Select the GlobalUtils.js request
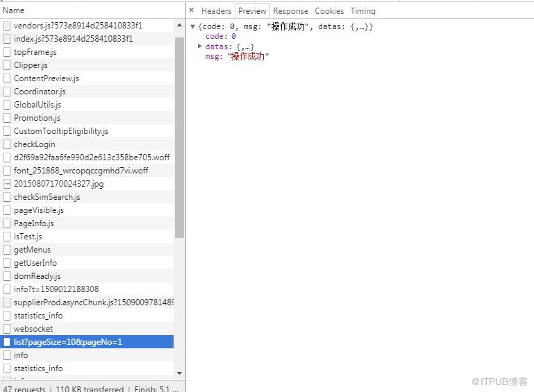Screen dimensions: 534x392 pyautogui.click(x=88, y=105)
